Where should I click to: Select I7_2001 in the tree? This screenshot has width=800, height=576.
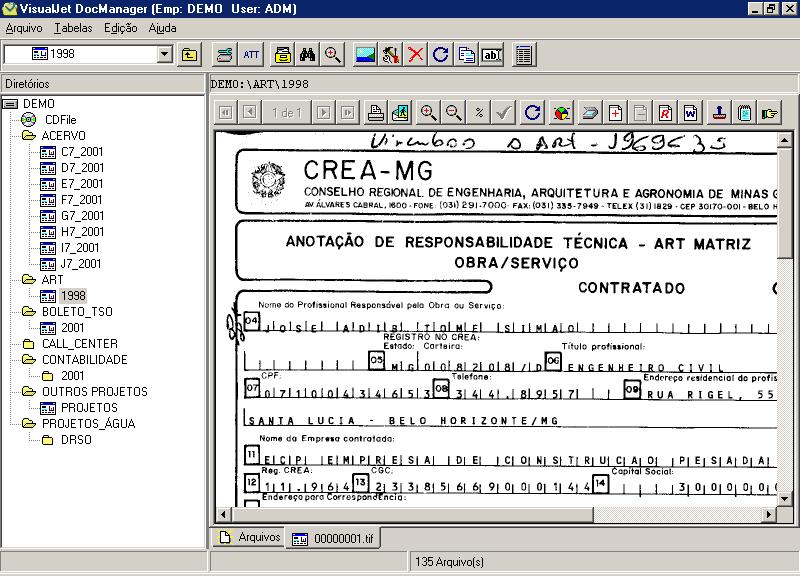pos(80,248)
